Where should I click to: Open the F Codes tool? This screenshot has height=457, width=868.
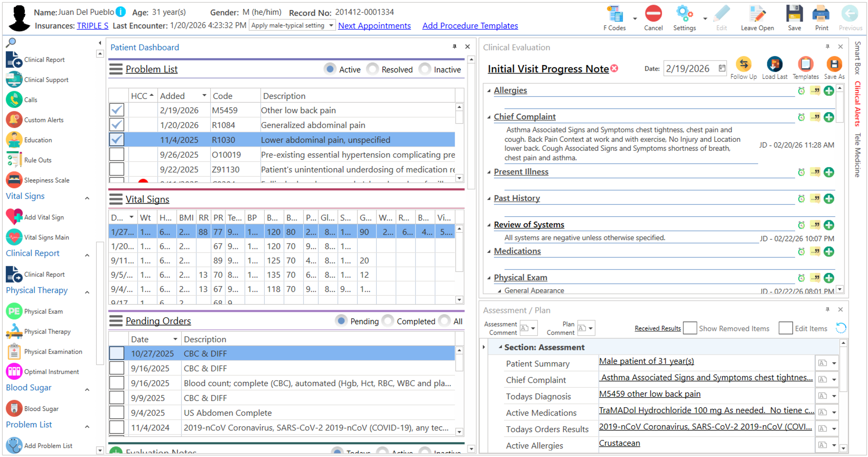tap(615, 14)
